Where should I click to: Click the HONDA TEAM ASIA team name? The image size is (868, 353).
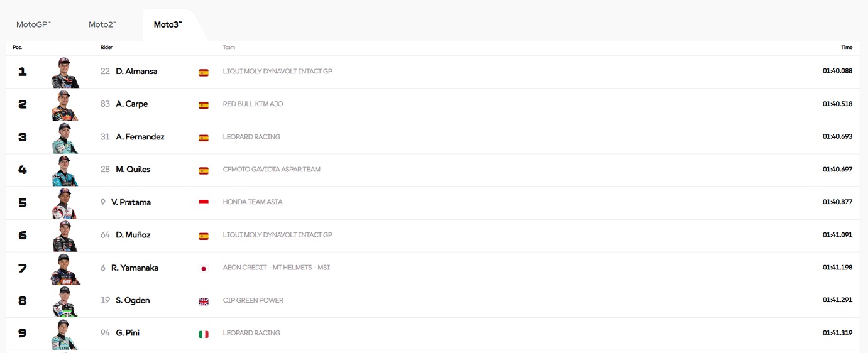point(253,202)
